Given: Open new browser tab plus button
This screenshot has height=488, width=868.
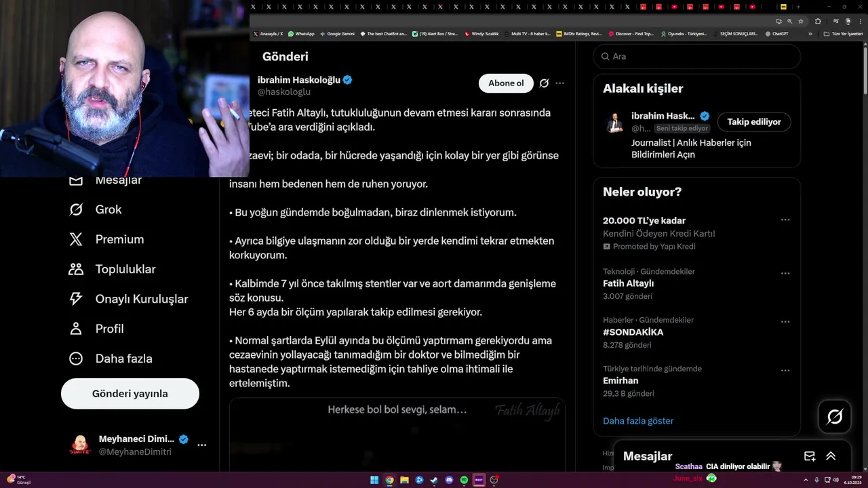Looking at the screenshot, I should 798,7.
